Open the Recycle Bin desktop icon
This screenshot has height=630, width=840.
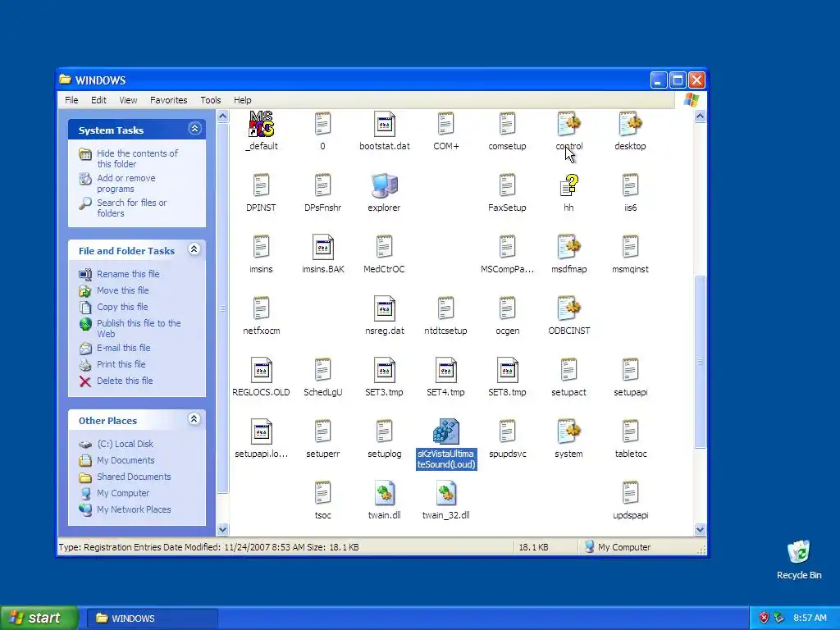pos(799,552)
